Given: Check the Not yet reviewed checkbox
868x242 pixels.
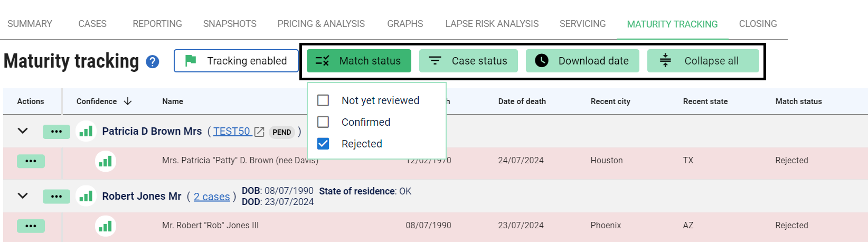Looking at the screenshot, I should (x=323, y=100).
